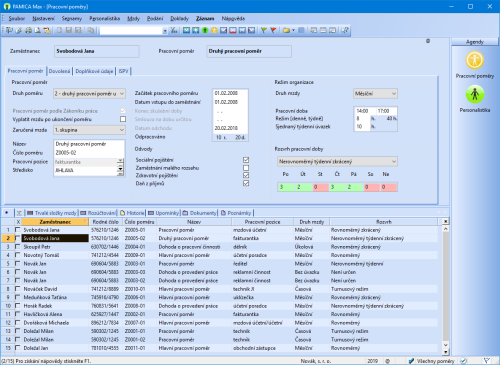Click the Druh mzdy column header
The image size is (500, 365).
(312, 222)
